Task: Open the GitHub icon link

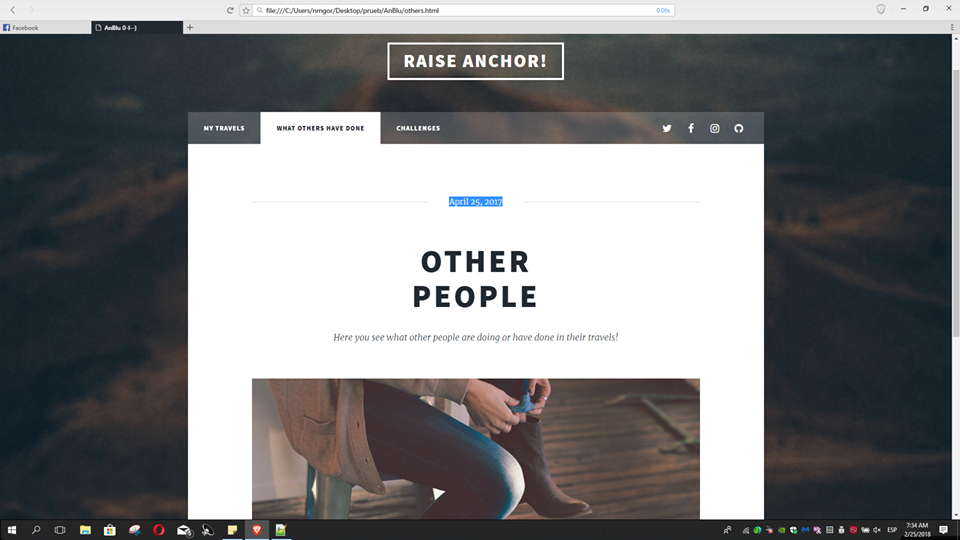Action: click(x=739, y=129)
